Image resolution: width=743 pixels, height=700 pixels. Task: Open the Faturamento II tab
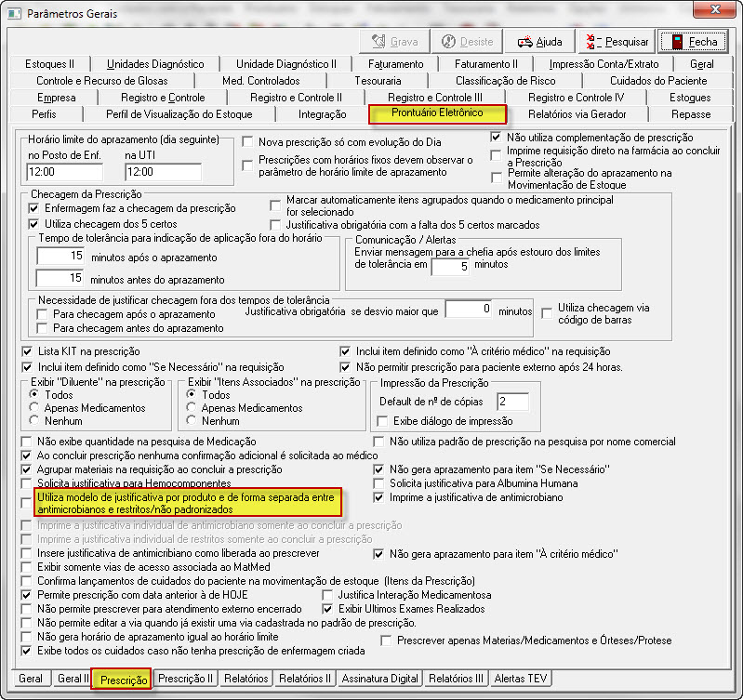pos(485,64)
